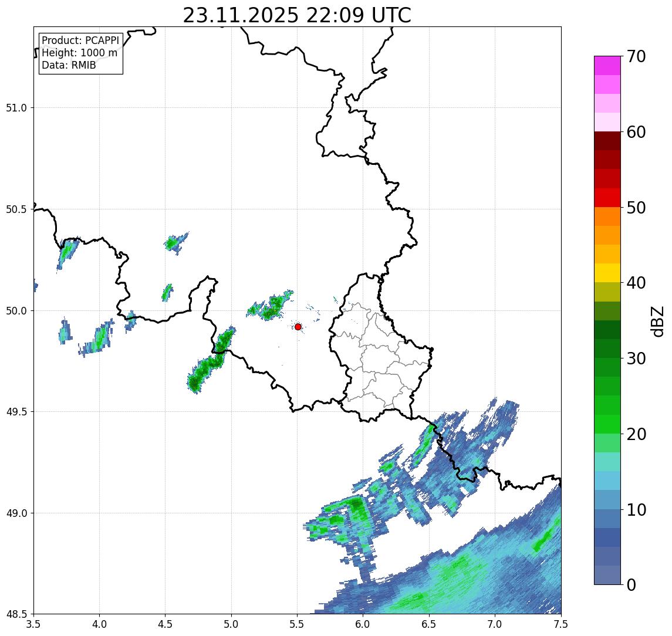672x636 pixels.
Task: Click the bright red 50 dBZ colorbar segment
Action: click(607, 198)
